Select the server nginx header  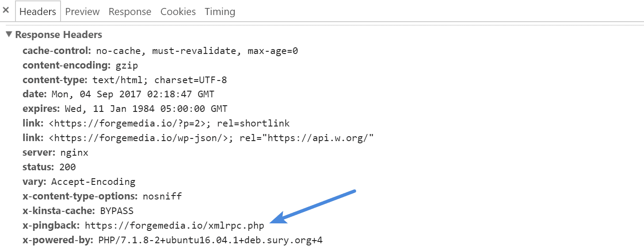55,153
